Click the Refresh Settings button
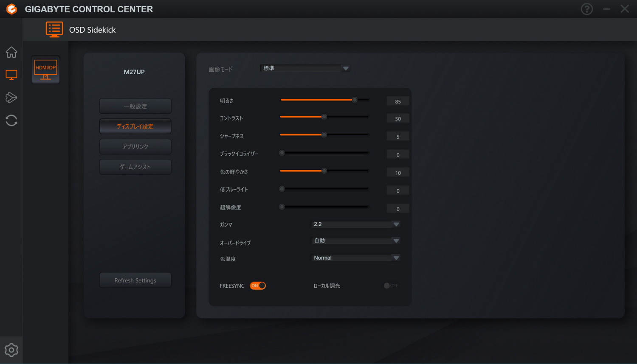This screenshot has height=364, width=637. point(135,280)
